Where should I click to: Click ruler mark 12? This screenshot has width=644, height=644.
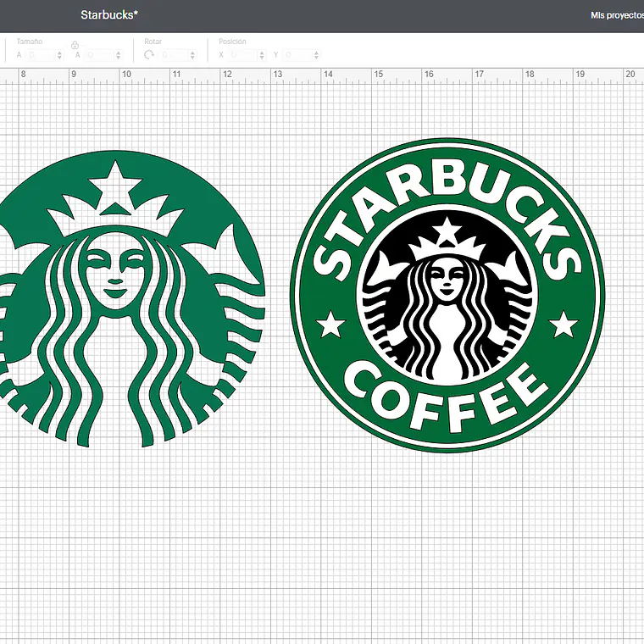point(227,75)
